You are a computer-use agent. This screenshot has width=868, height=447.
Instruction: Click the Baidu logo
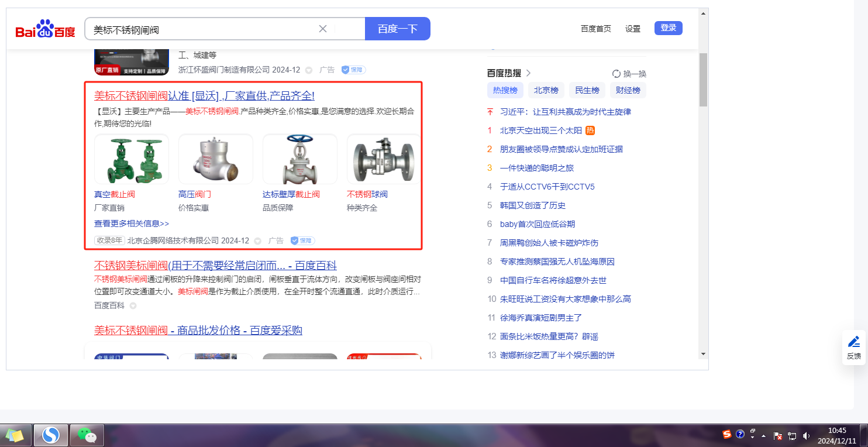coord(45,29)
